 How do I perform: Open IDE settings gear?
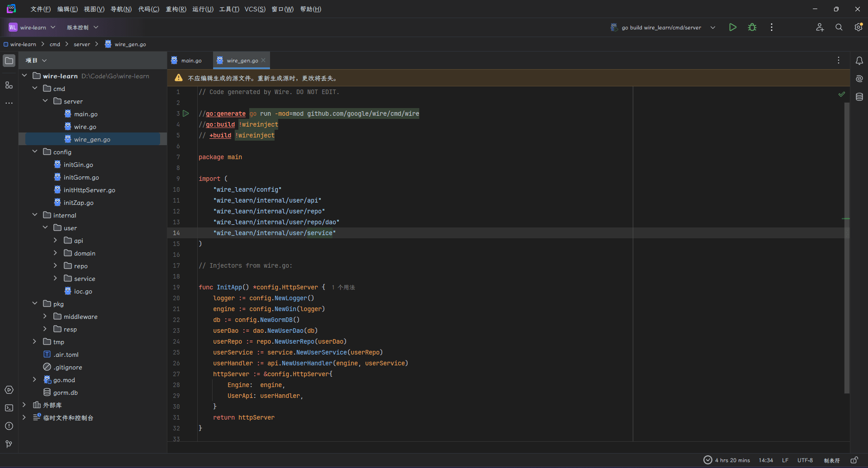[859, 27]
